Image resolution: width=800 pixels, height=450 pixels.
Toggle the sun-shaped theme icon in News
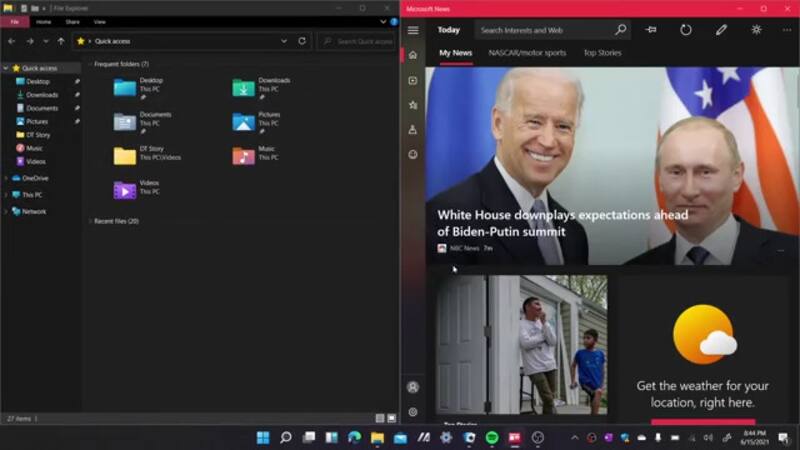pos(756,30)
